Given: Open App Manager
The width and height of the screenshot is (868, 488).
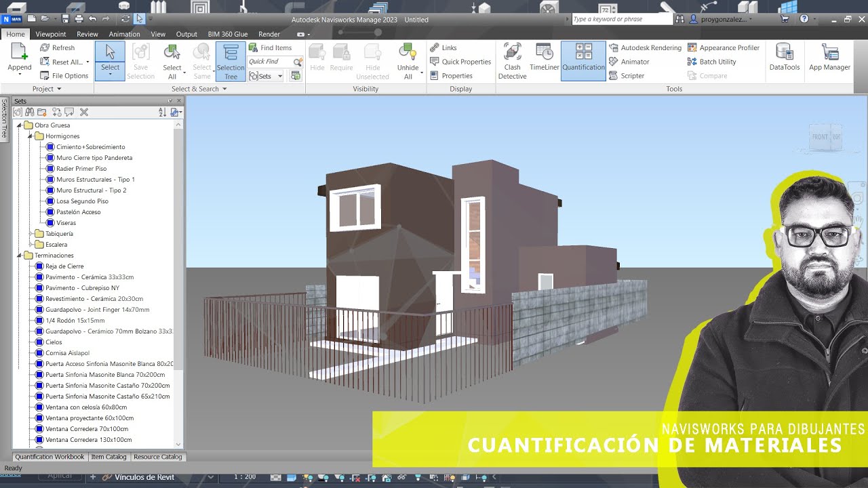Looking at the screenshot, I should point(829,57).
